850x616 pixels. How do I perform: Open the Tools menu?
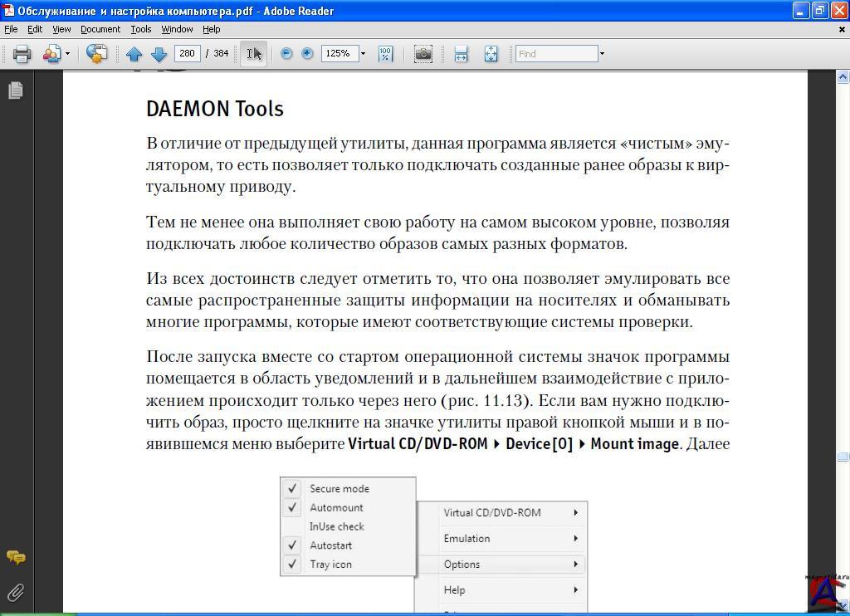coord(140,29)
